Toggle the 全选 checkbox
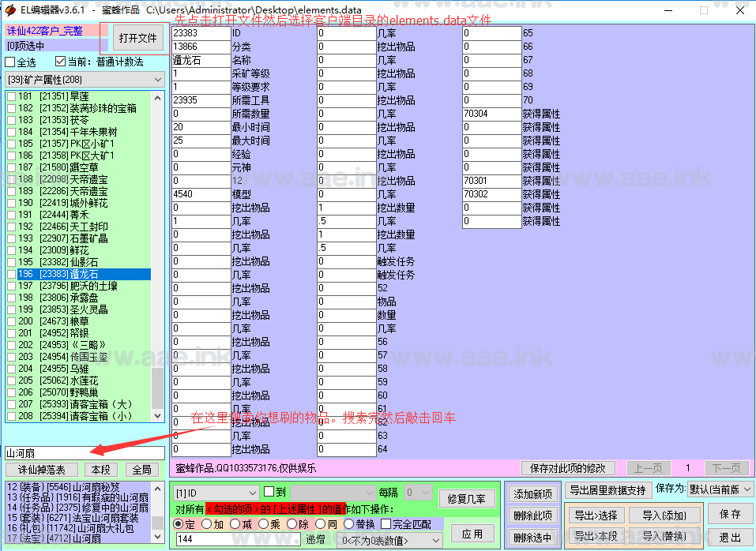 click(x=9, y=62)
